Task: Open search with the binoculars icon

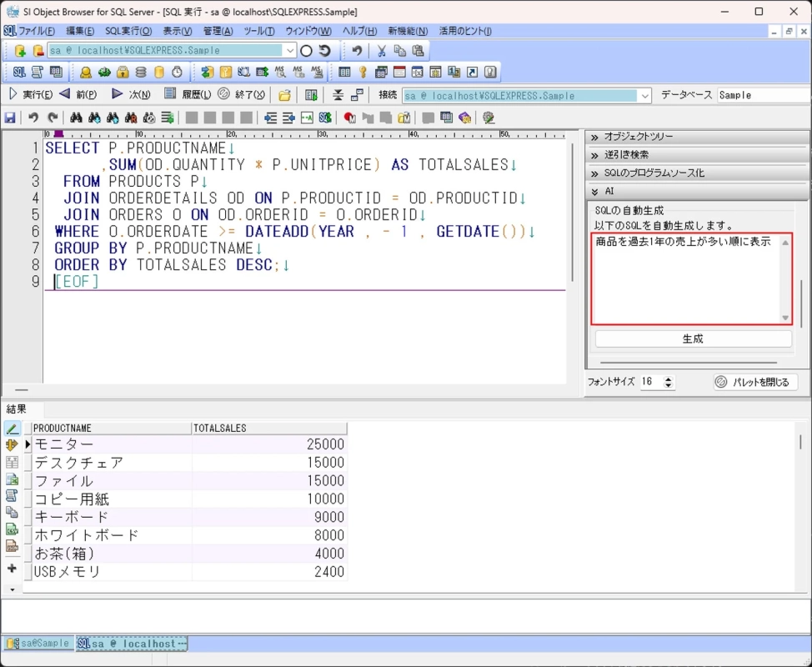Action: point(75,118)
